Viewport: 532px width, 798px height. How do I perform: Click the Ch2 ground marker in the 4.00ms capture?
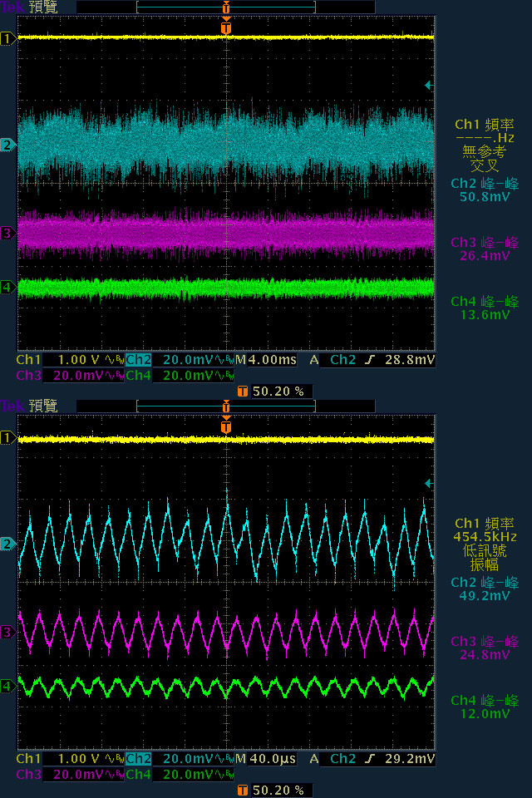(7, 145)
